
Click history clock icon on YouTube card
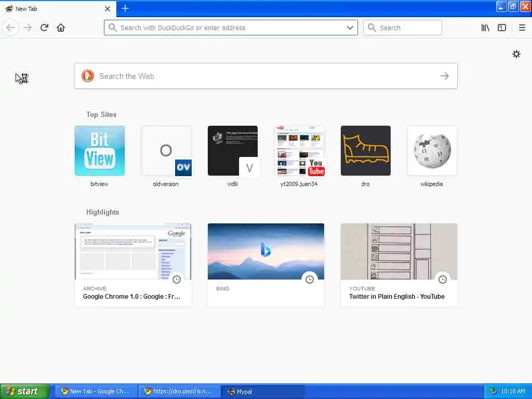(443, 279)
